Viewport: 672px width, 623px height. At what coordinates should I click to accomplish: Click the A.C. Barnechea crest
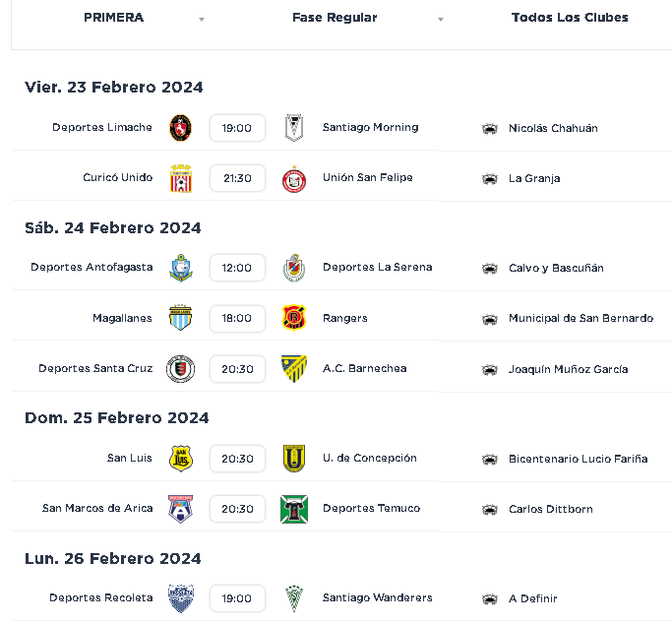click(294, 369)
